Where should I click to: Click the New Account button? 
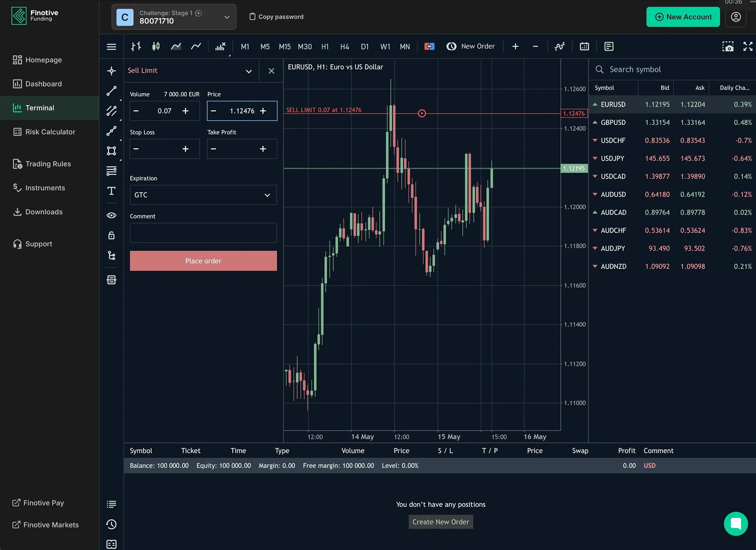(x=683, y=17)
